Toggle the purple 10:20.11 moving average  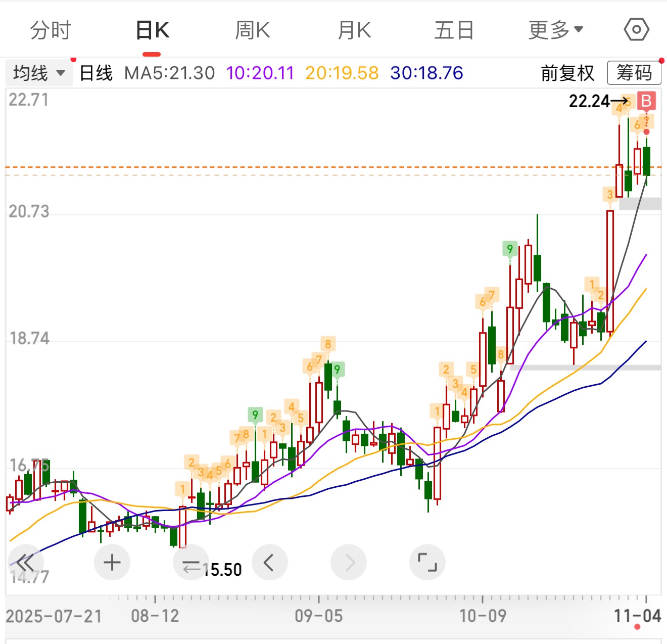coord(260,73)
